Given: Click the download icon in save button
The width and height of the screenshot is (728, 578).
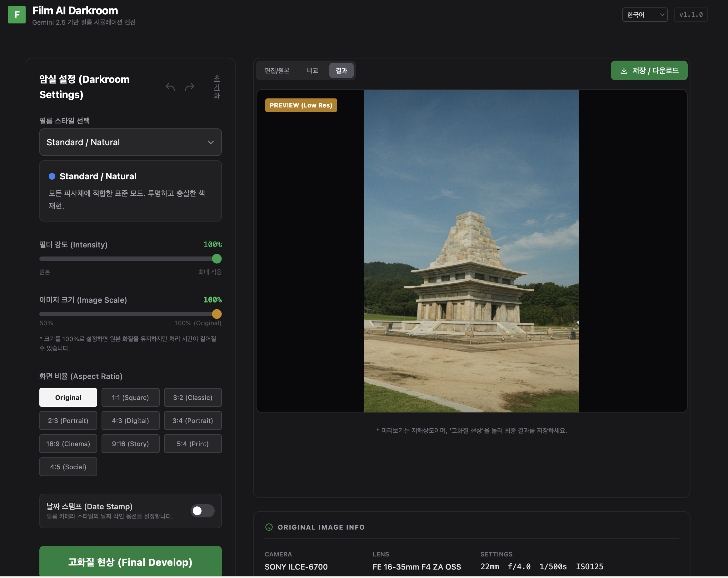Looking at the screenshot, I should pos(624,71).
